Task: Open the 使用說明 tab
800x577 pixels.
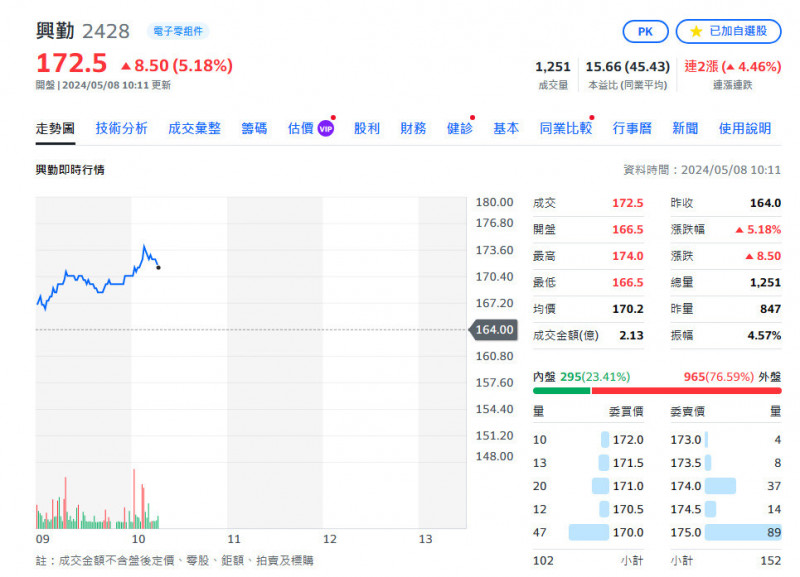Action: pos(745,129)
